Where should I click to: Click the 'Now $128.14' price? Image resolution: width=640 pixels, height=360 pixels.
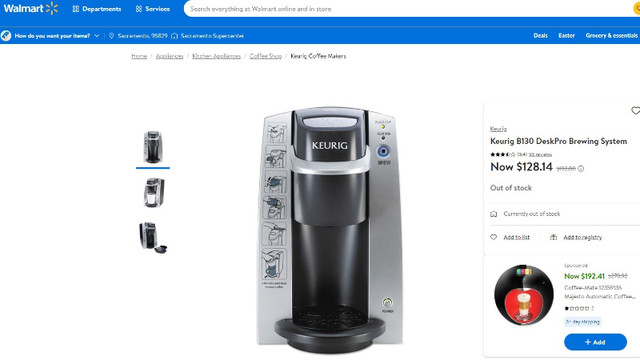click(x=521, y=167)
